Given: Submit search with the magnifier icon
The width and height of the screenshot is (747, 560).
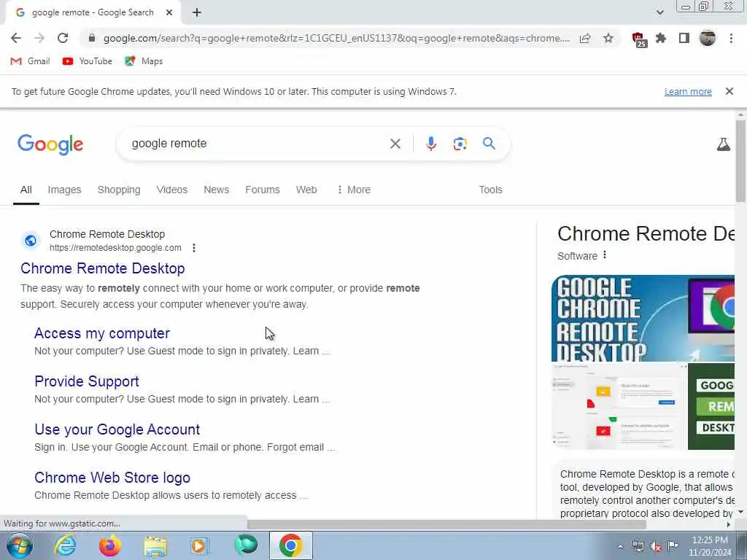Looking at the screenshot, I should (489, 144).
